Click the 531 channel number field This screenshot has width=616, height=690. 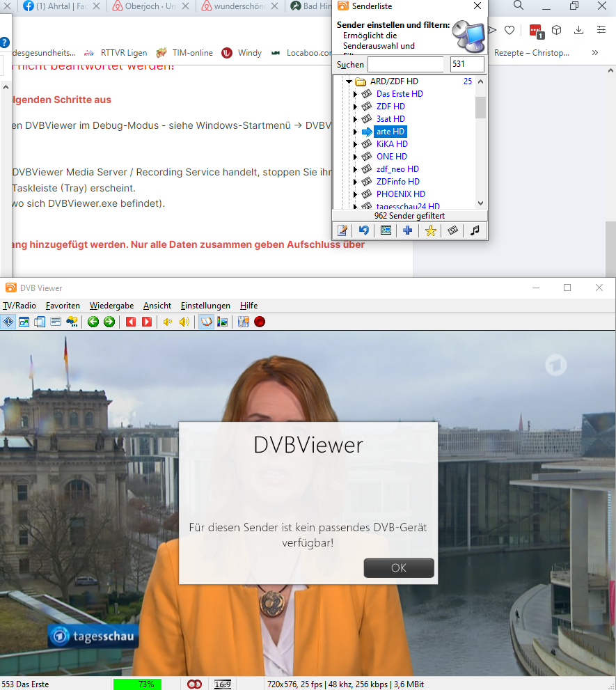click(467, 64)
